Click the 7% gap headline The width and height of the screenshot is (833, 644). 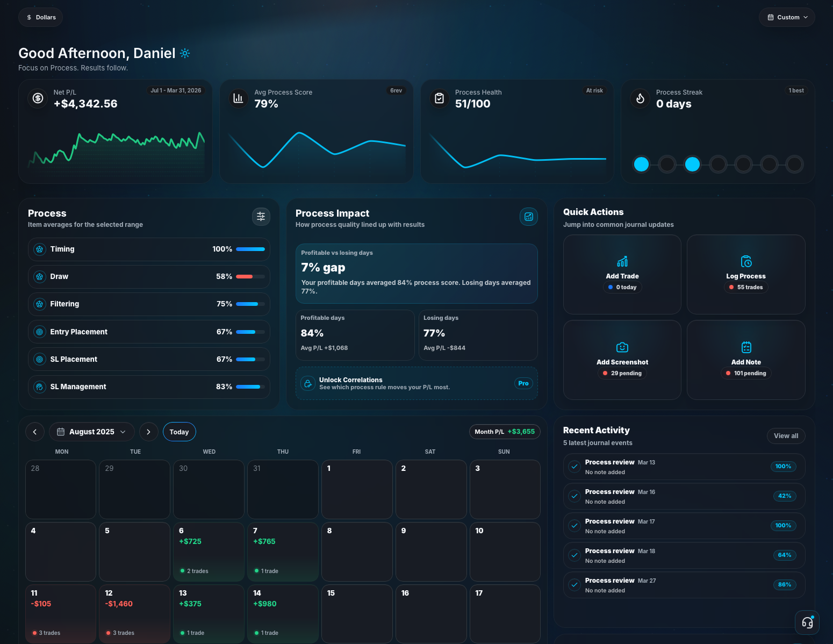[x=323, y=268]
